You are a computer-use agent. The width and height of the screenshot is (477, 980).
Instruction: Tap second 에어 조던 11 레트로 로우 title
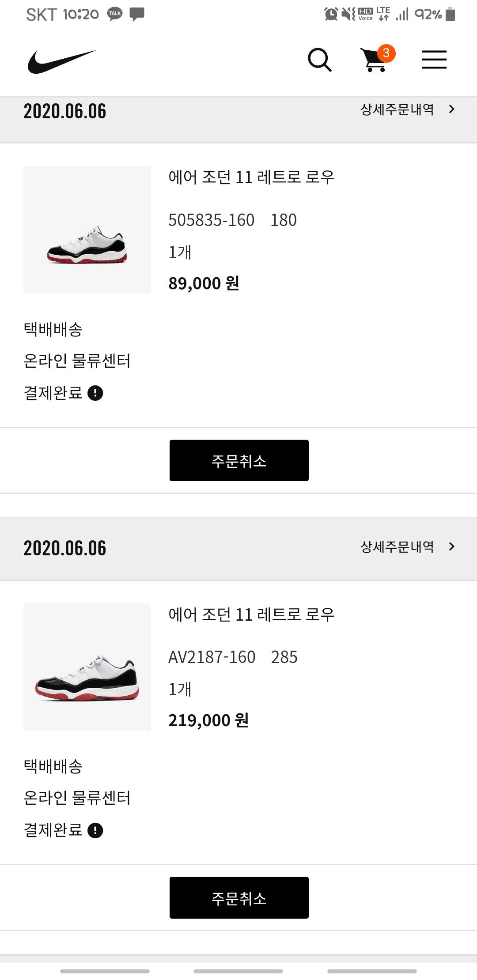pyautogui.click(x=251, y=614)
